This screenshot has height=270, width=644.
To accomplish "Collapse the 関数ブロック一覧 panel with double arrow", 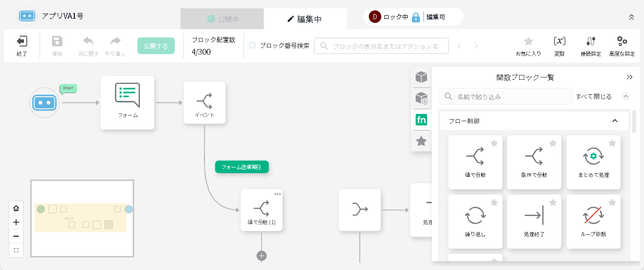I will 629,77.
